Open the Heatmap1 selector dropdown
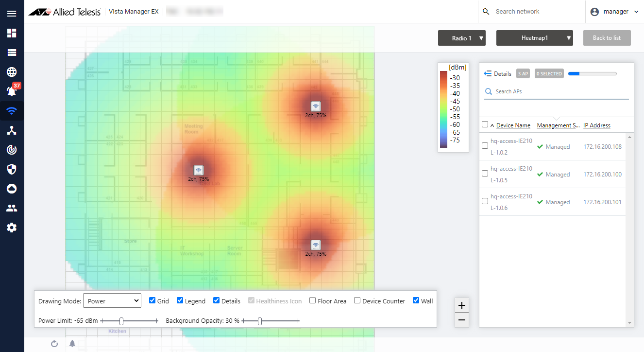The image size is (644, 352). pos(534,38)
